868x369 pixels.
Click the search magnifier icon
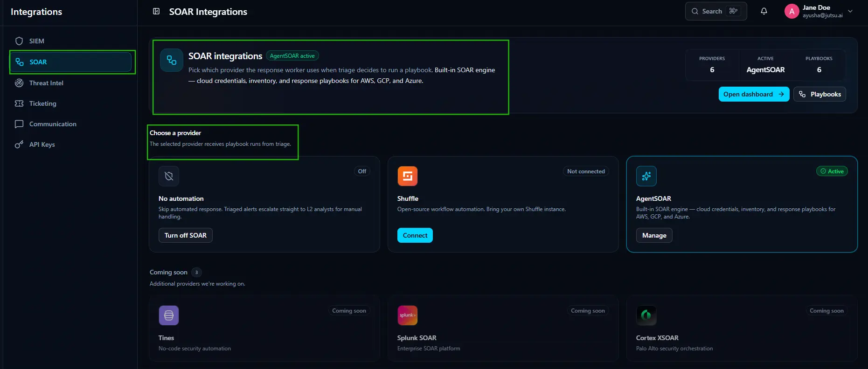pos(695,11)
